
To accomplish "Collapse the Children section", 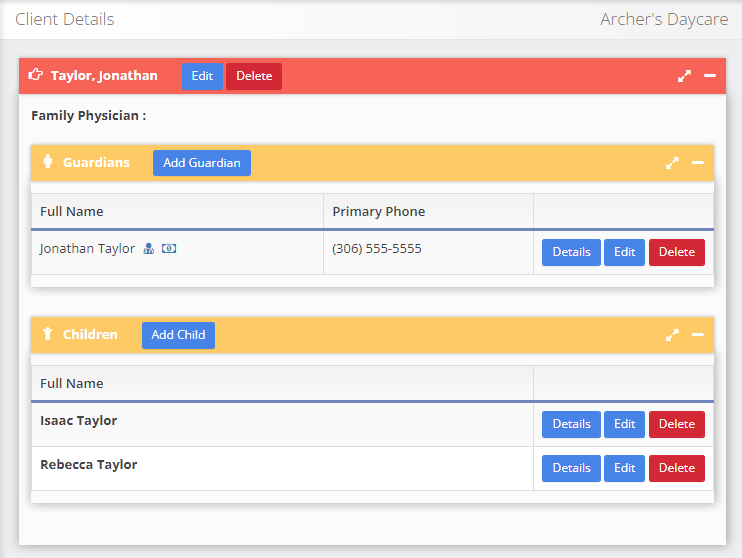I will (698, 335).
